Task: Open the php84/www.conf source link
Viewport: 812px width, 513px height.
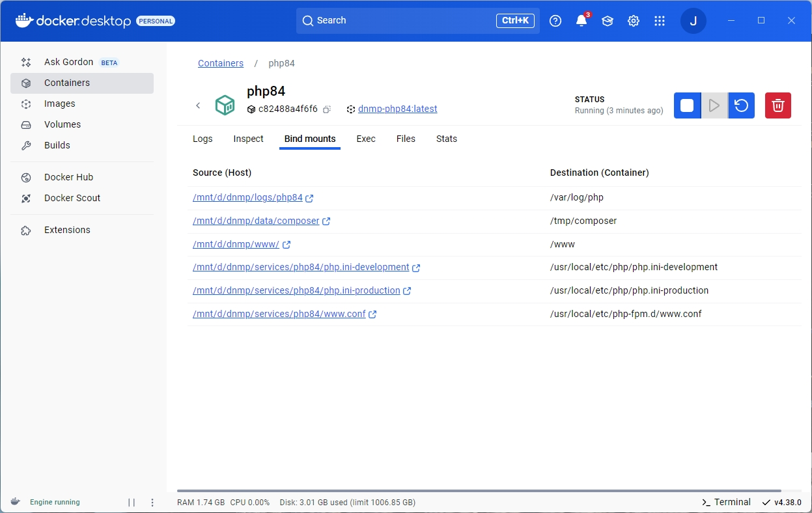Action: (x=279, y=314)
